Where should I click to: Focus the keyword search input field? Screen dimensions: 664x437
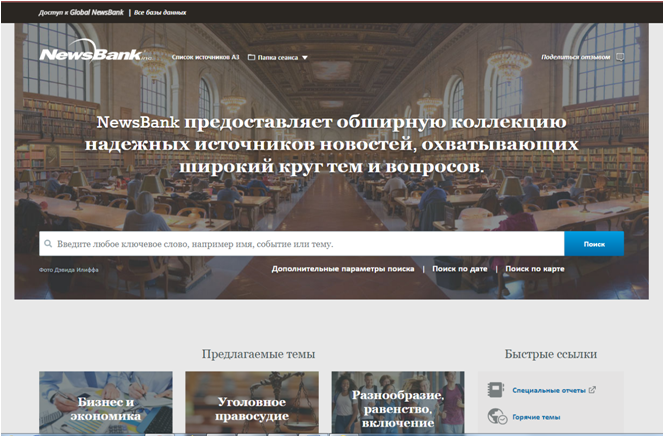click(x=302, y=243)
